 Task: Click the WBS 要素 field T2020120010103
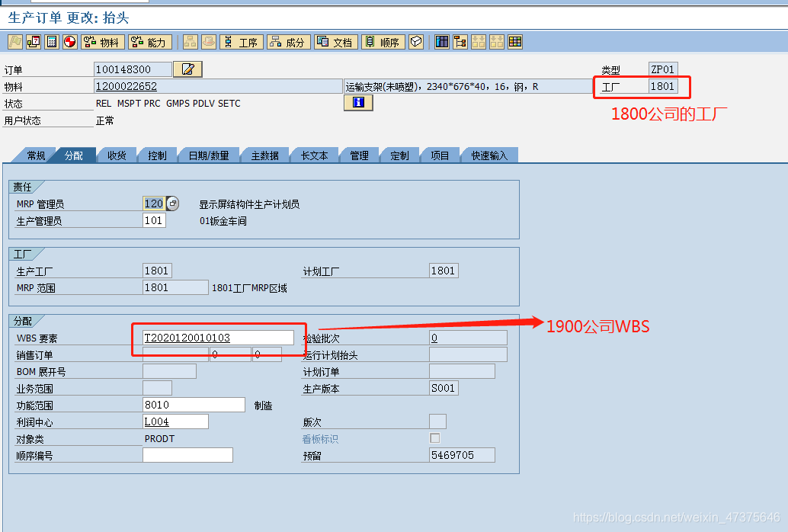click(218, 338)
